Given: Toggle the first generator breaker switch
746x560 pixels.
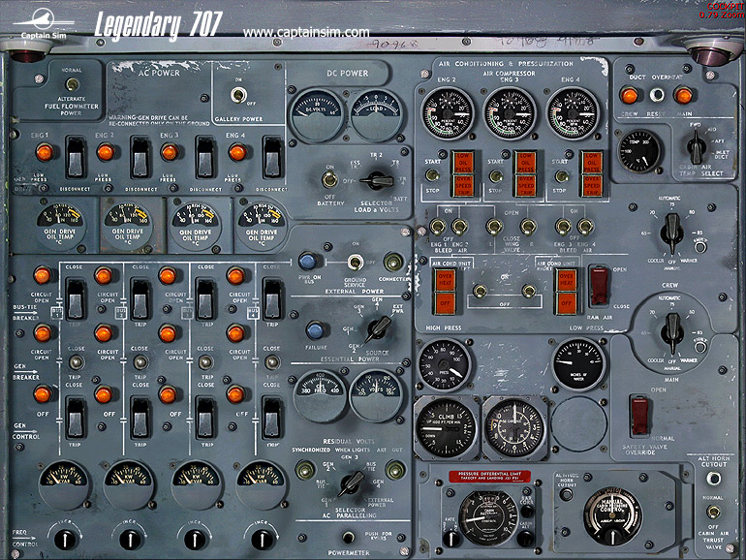Looking at the screenshot, I should pos(76,362).
